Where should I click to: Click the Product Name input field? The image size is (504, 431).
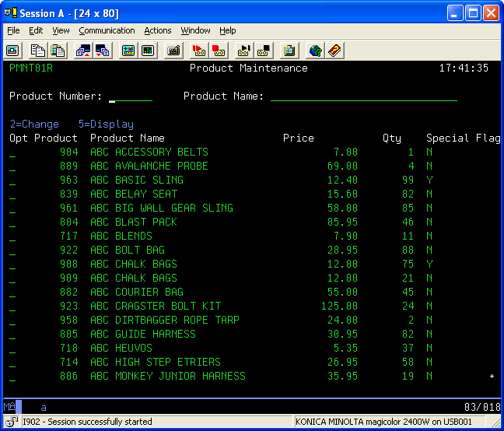[364, 96]
